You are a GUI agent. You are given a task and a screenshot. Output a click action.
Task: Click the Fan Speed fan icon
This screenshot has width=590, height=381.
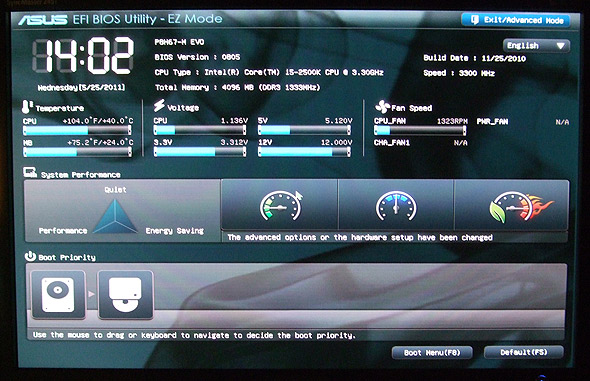click(x=382, y=107)
